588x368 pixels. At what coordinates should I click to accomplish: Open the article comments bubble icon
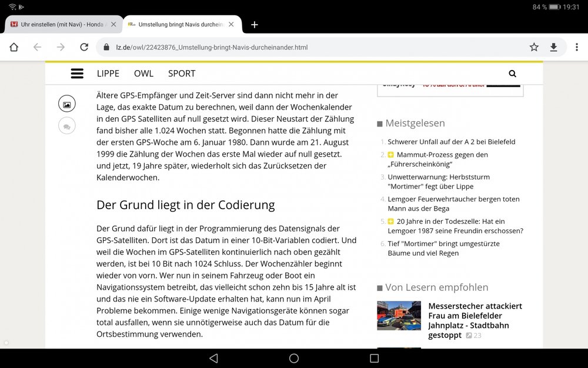67,125
